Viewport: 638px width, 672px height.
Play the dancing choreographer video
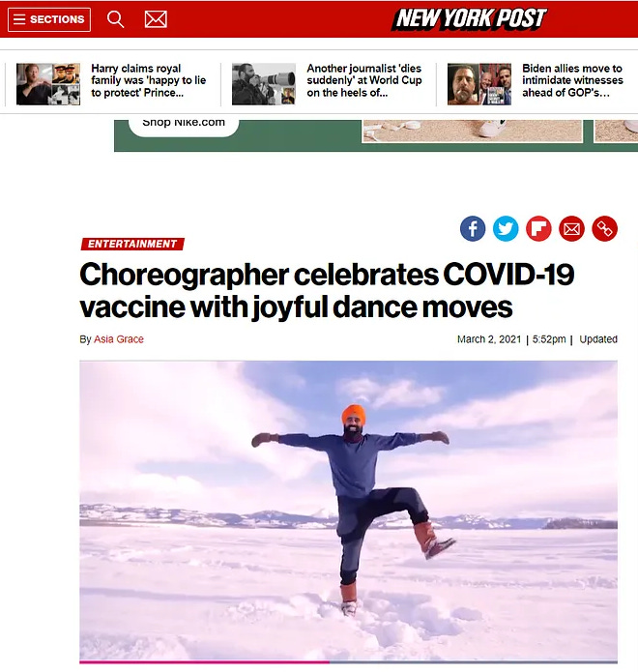[x=348, y=511]
